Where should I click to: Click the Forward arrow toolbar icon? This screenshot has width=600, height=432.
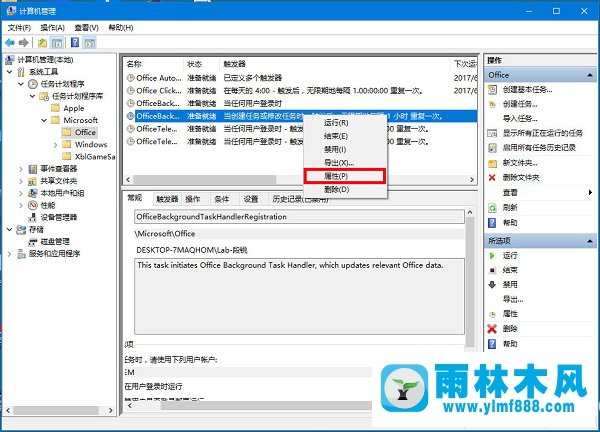24,42
